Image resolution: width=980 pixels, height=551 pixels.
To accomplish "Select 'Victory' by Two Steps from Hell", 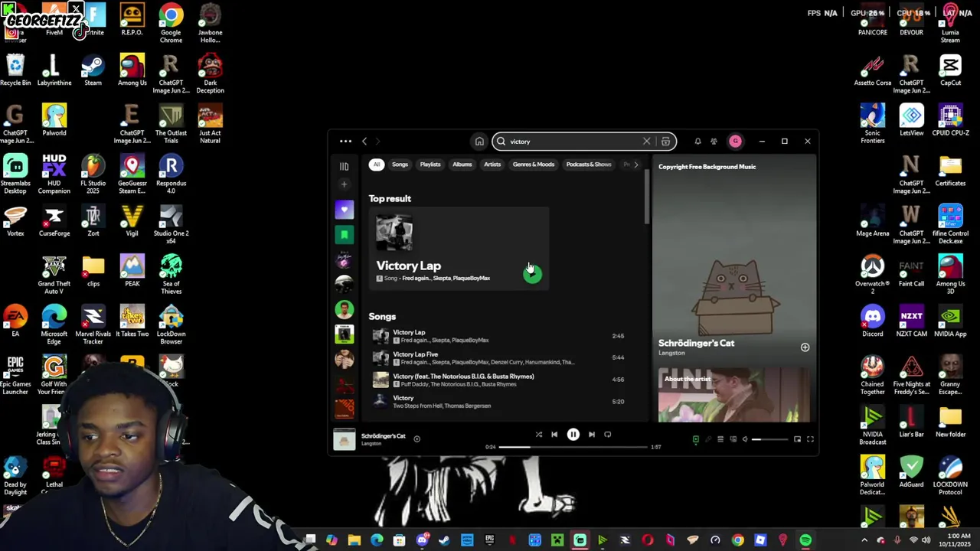I will point(498,401).
